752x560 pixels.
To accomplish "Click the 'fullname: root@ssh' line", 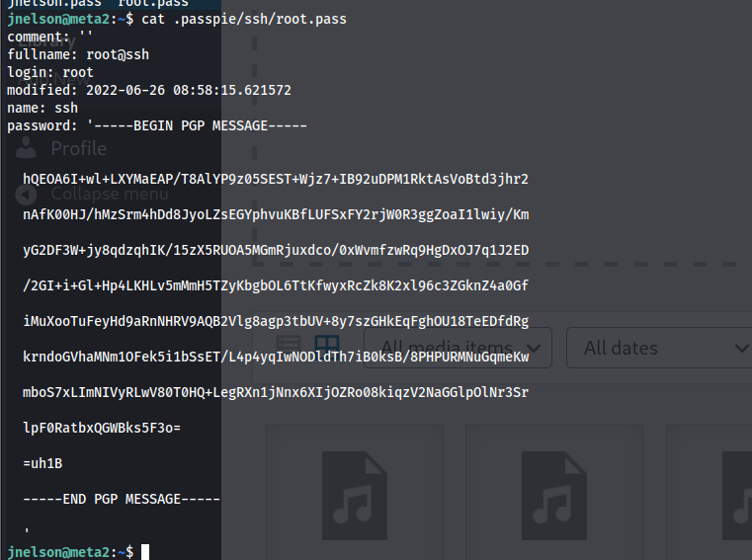I will pyautogui.click(x=78, y=54).
